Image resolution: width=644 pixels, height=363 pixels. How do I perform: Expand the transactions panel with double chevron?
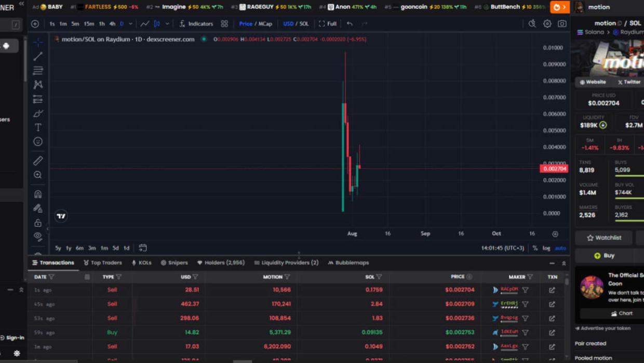(x=564, y=263)
